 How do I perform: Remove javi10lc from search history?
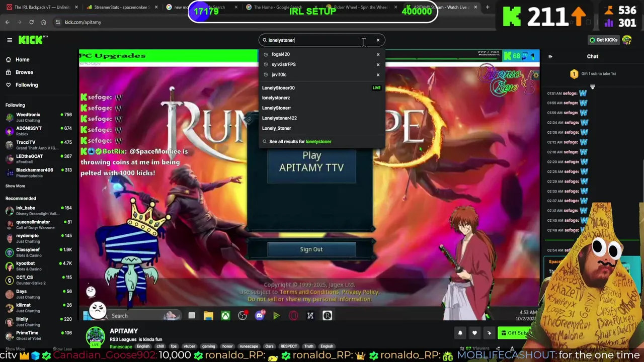coord(378,74)
